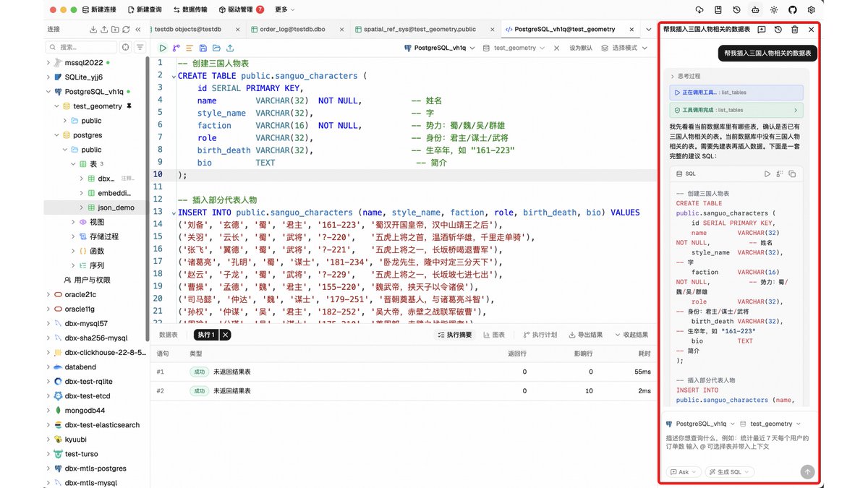Fold the CREATE TABLE code block
The width and height of the screenshot is (868, 488).
click(174, 76)
